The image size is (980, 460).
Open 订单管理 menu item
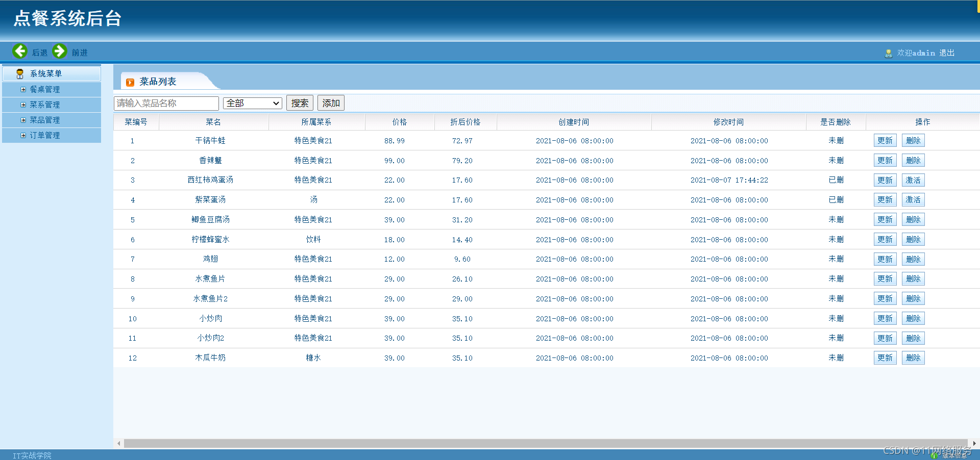(x=45, y=135)
